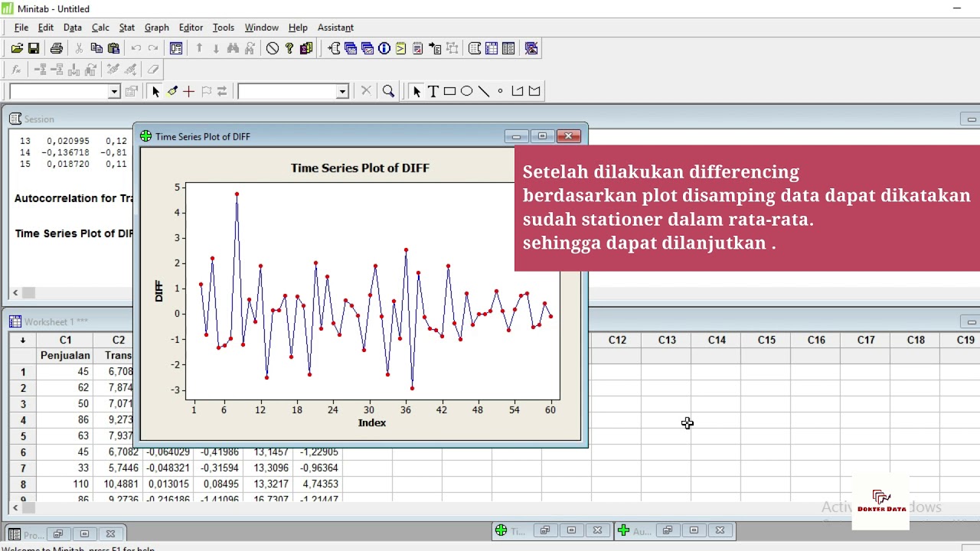This screenshot has height=551, width=980.
Task: Click the Copy icon in the toolbar
Action: (x=96, y=48)
